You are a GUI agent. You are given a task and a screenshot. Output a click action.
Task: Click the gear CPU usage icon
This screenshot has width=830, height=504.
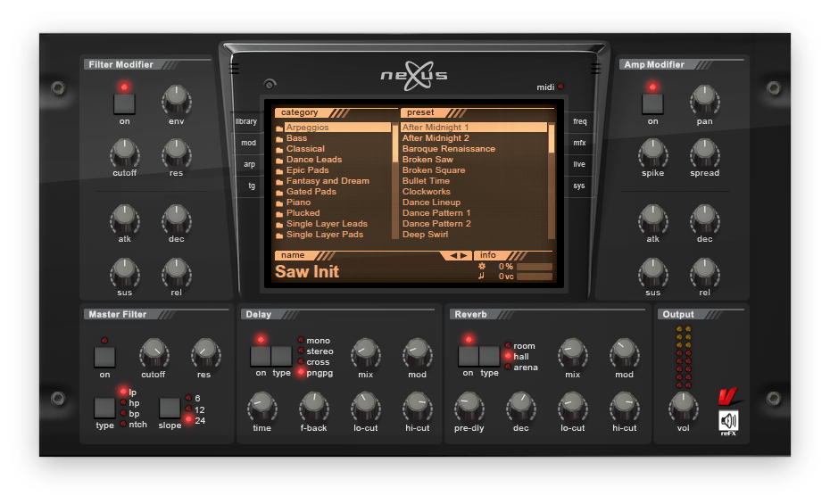(482, 267)
